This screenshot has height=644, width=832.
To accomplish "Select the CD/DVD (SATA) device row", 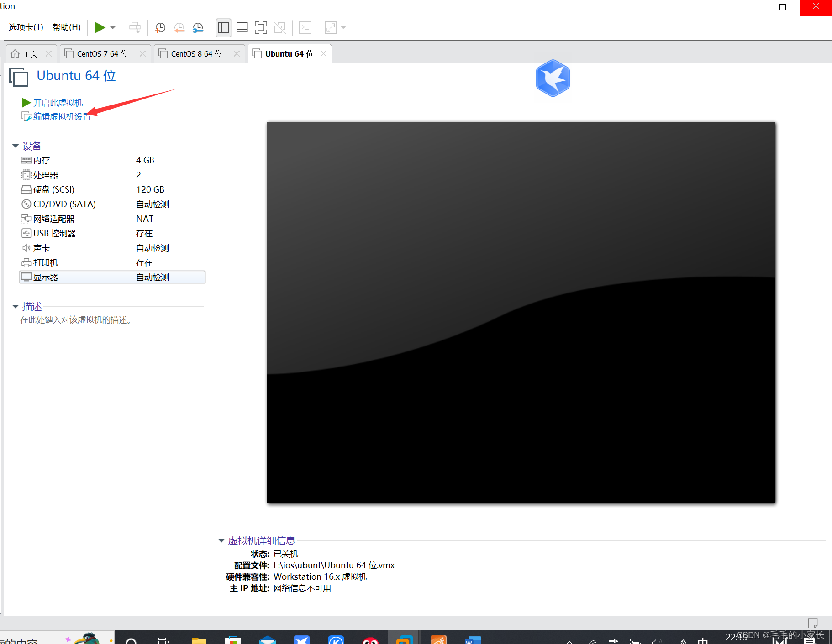I will pos(112,204).
